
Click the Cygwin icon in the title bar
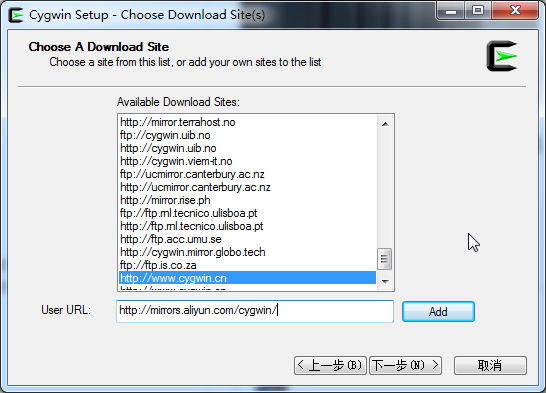click(x=16, y=15)
